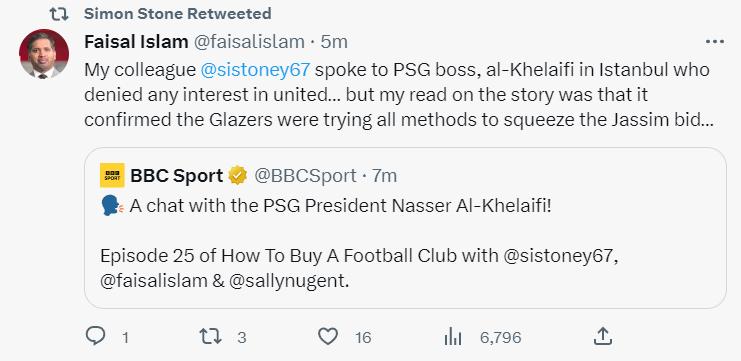741x361 pixels.
Task: Retweet Faisal Islam's post
Action: click(x=210, y=337)
